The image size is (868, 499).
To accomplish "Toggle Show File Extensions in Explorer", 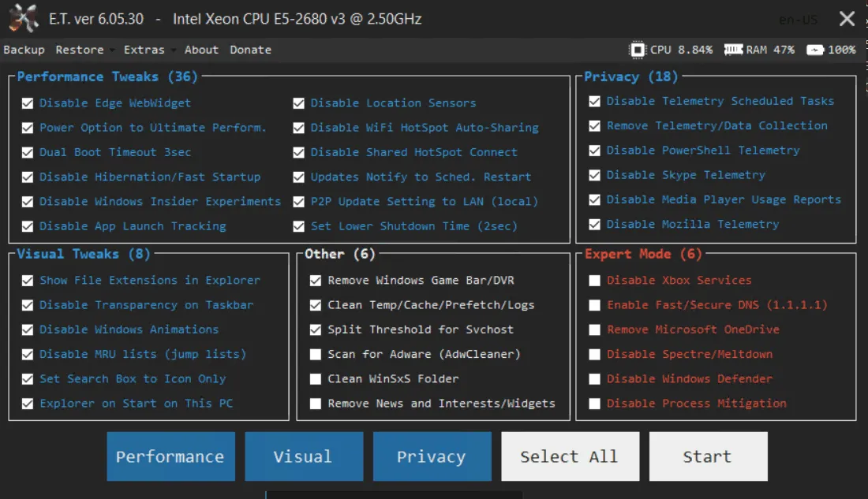I will 27,281.
